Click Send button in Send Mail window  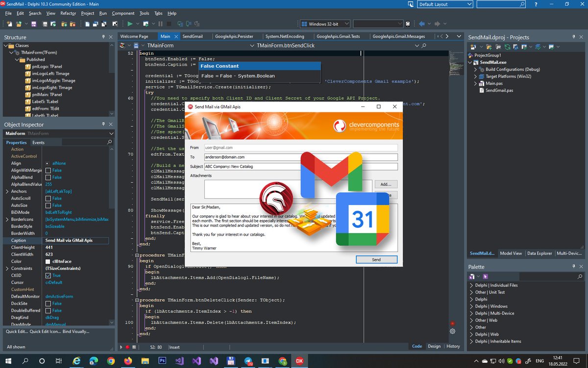pos(376,260)
